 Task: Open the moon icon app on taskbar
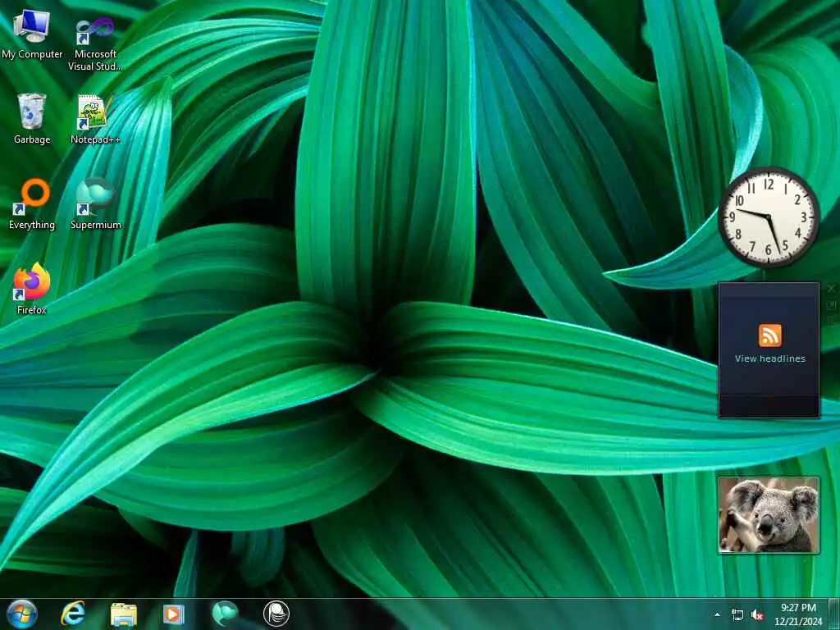point(276,614)
